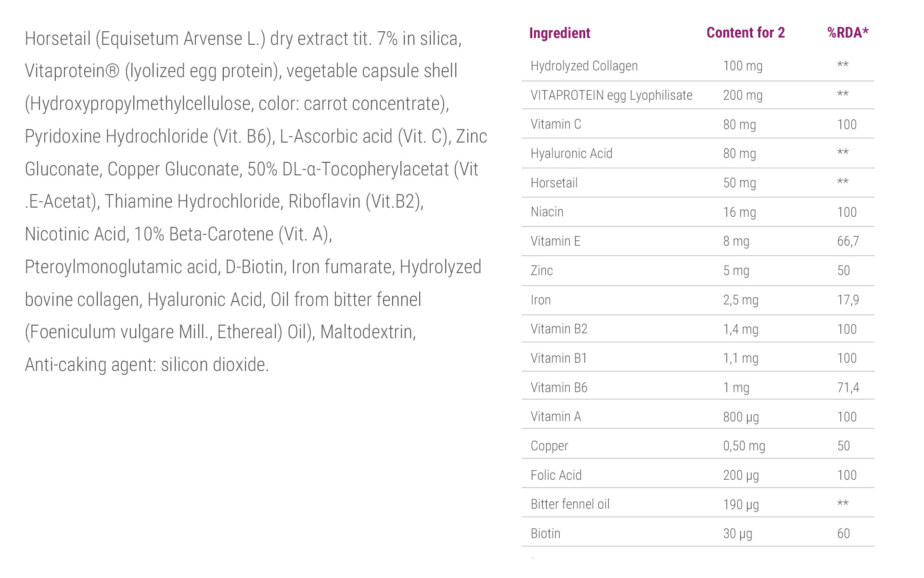Click VITAPROTEIN egg Lyophilisate in the table
Image resolution: width=924 pixels, height=578 pixels.
611,95
